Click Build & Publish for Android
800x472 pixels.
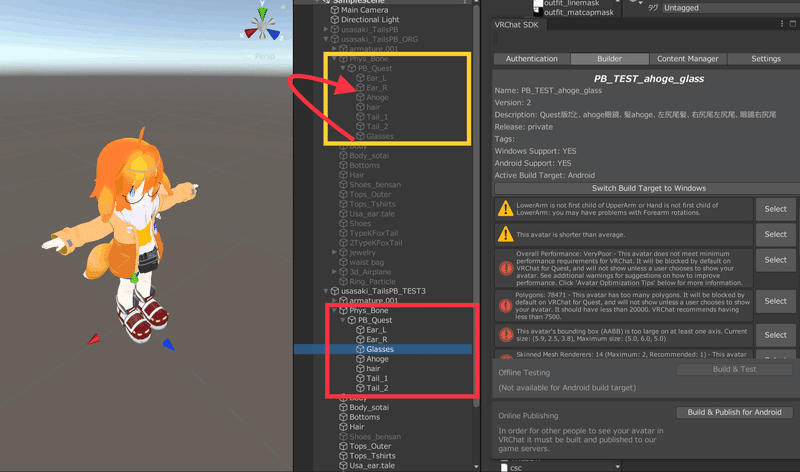[x=734, y=412]
